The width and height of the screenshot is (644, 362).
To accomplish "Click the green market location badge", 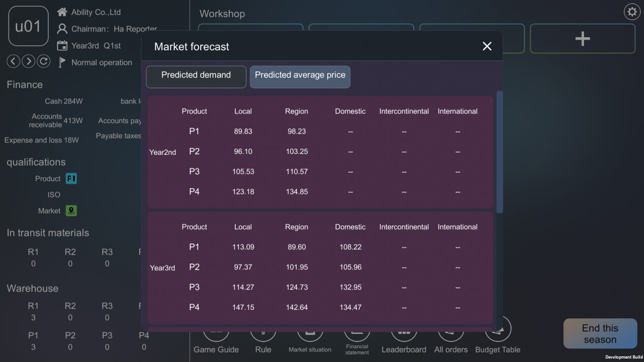I will [71, 211].
